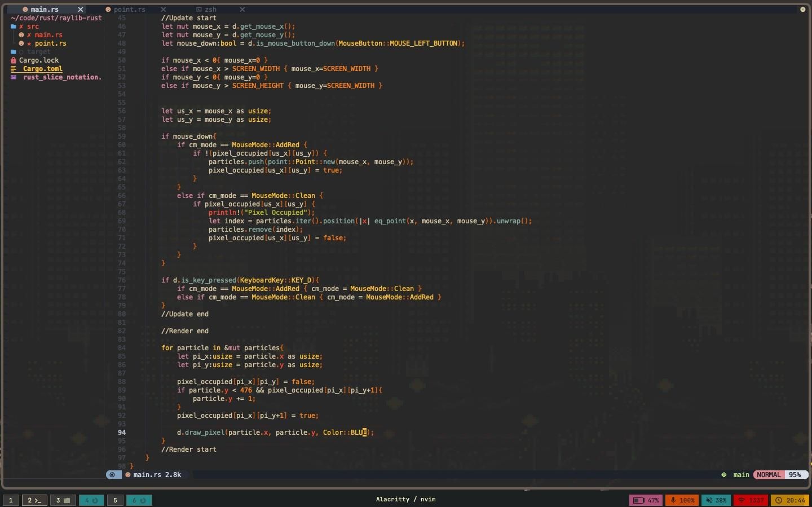Click the muted volume 38% indicator

(716, 500)
